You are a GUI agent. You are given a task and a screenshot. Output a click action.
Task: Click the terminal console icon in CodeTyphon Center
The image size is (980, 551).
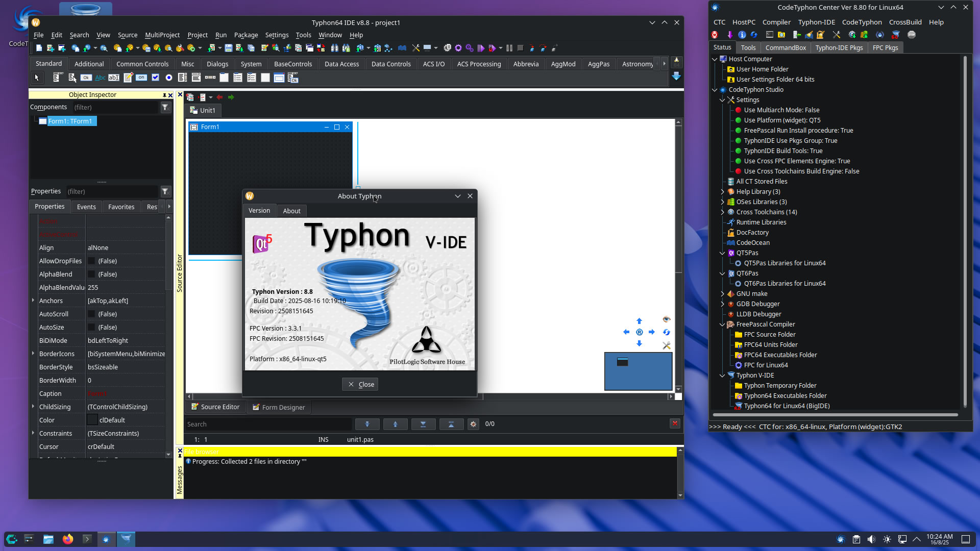[x=770, y=35]
